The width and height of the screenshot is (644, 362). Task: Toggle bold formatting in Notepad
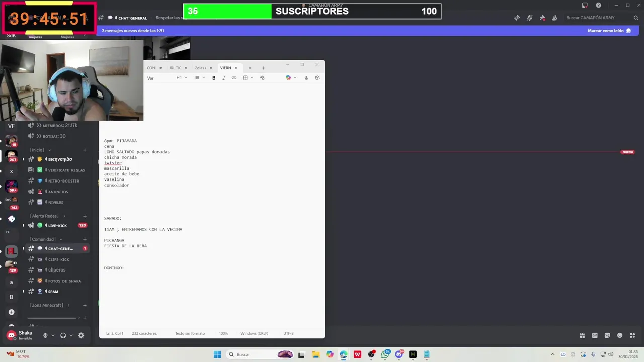pos(214,78)
